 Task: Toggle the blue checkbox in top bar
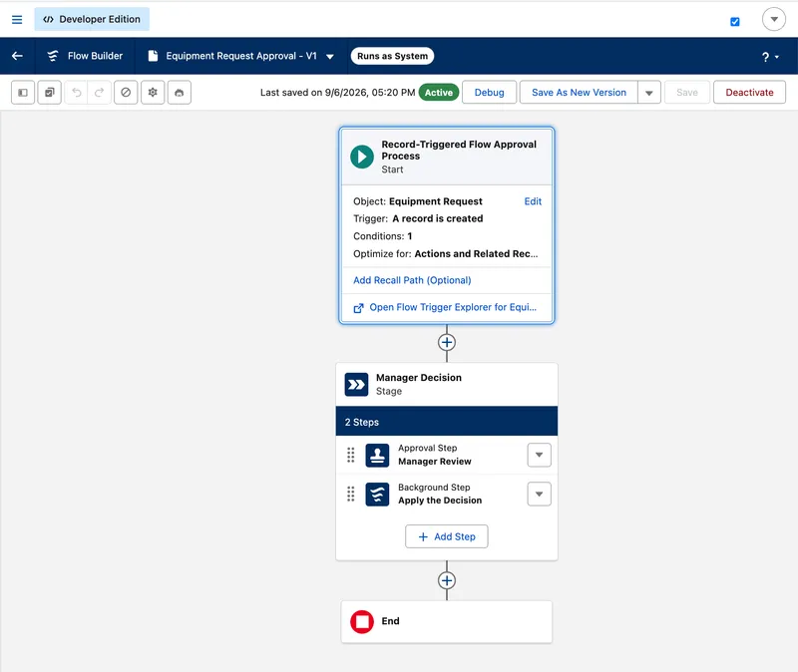click(734, 21)
